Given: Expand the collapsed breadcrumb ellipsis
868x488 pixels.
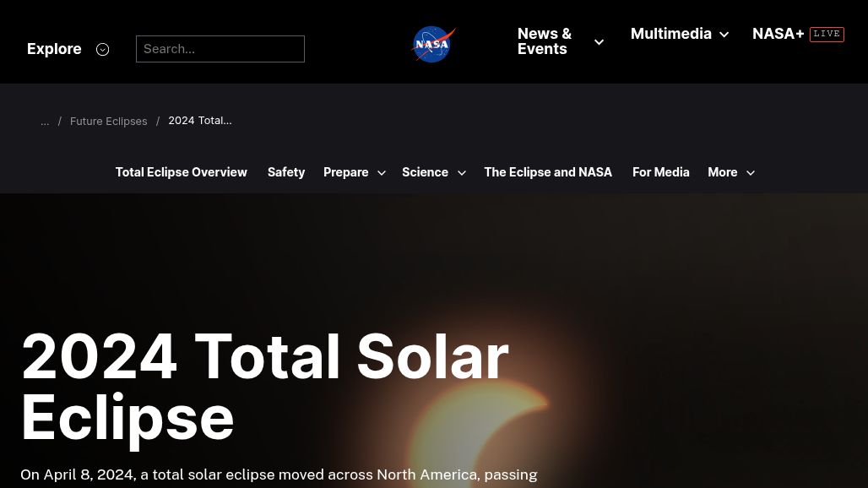Looking at the screenshot, I should (45, 121).
